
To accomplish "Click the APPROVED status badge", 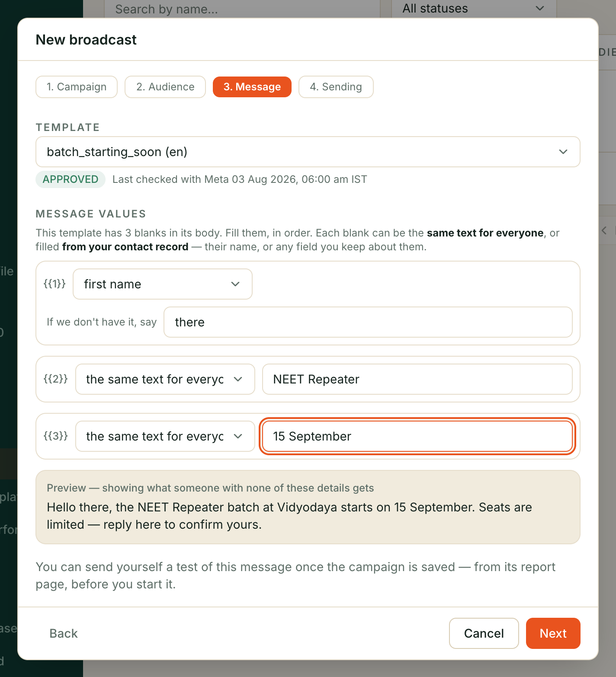I will pos(71,179).
